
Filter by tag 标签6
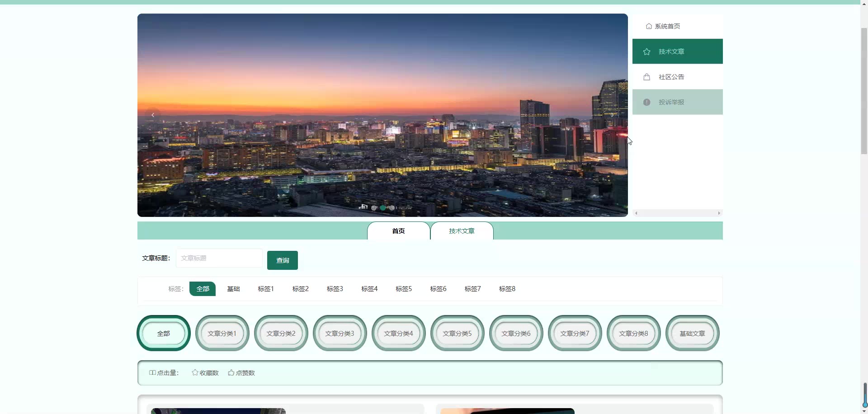coord(438,289)
